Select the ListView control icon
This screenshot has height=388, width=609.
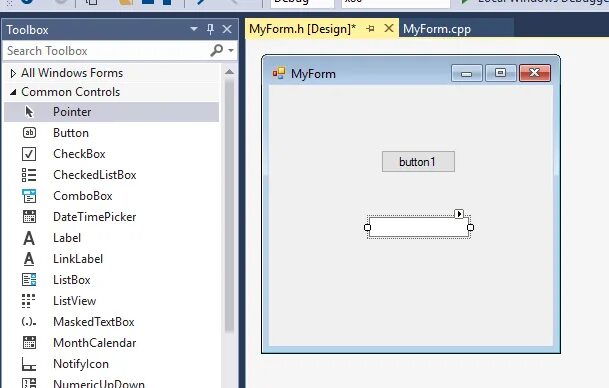pyautogui.click(x=28, y=301)
